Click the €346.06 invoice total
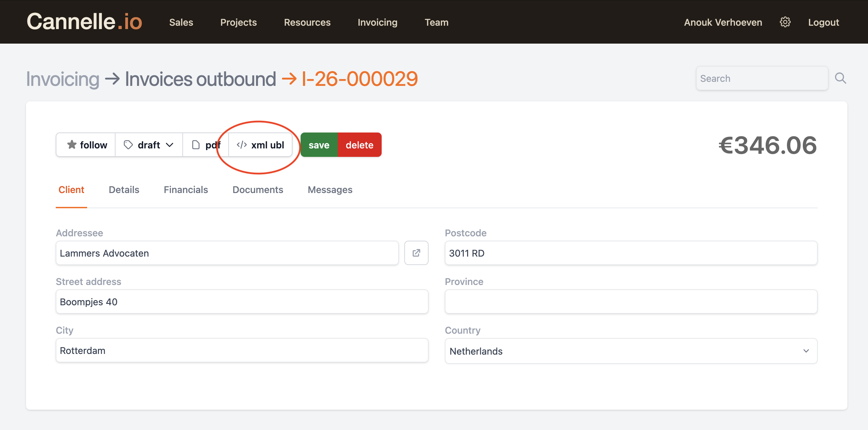This screenshot has width=868, height=430. (767, 145)
